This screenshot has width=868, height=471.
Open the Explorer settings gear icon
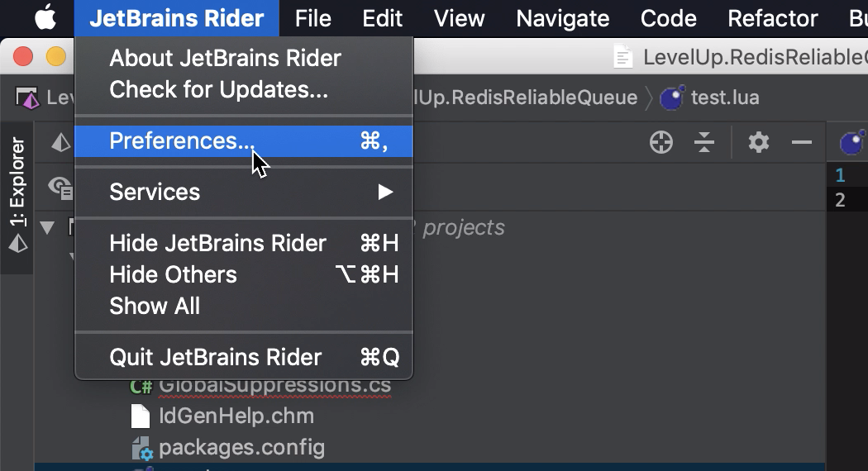tap(758, 142)
